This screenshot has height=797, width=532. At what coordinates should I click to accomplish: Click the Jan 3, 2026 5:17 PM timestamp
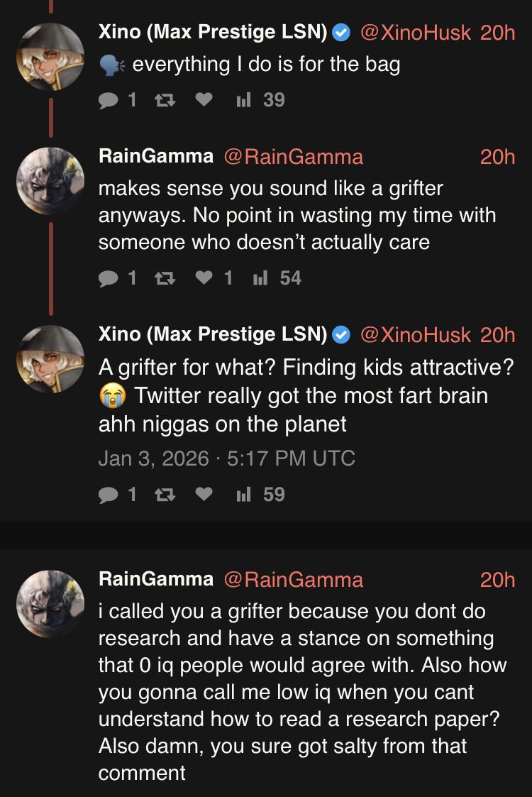(226, 458)
